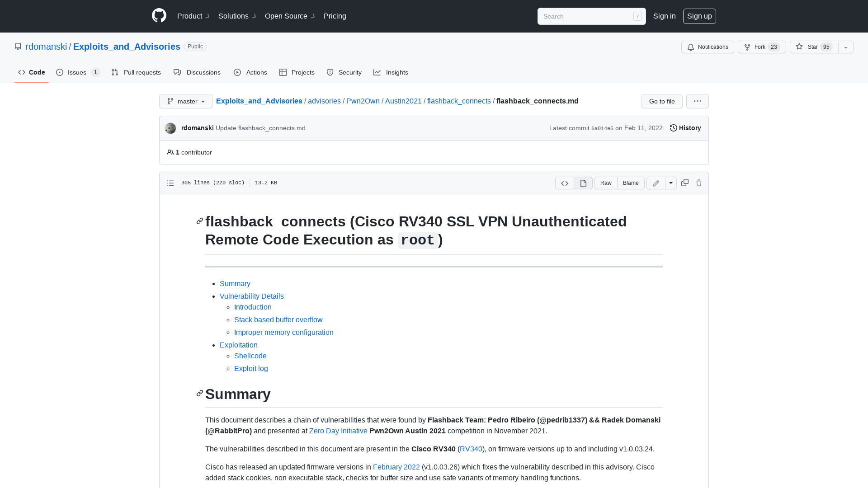Jump to Vulnerability Details section
The height and width of the screenshot is (488, 868).
252,296
